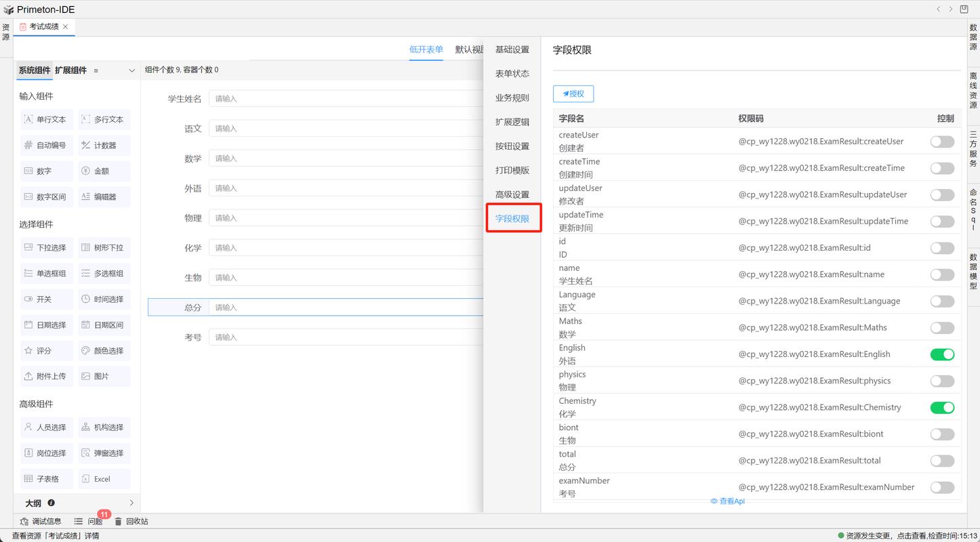
Task: Choose the 颜色选择 component
Action: (104, 350)
